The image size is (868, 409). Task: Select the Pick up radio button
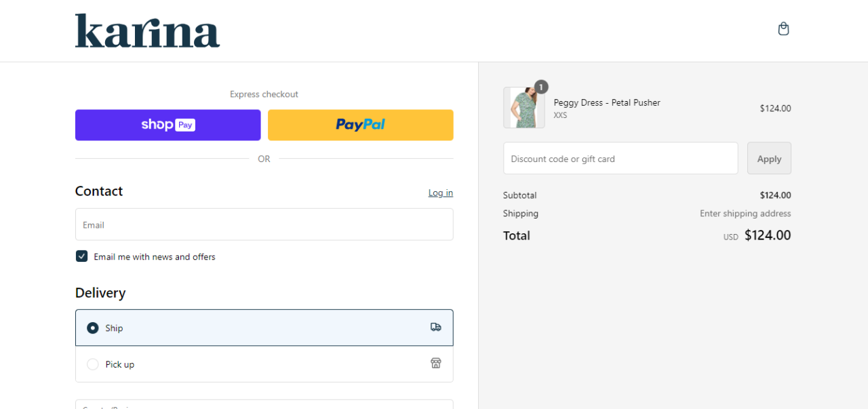tap(93, 364)
